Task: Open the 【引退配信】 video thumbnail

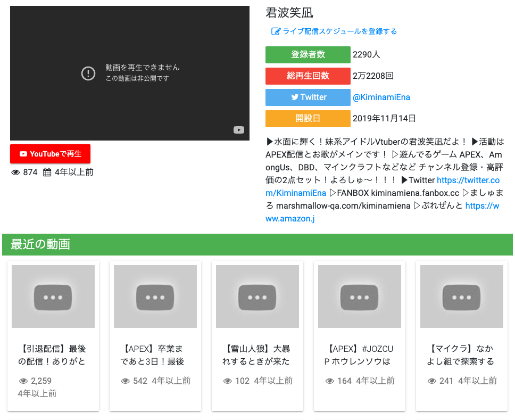Action: (x=53, y=297)
